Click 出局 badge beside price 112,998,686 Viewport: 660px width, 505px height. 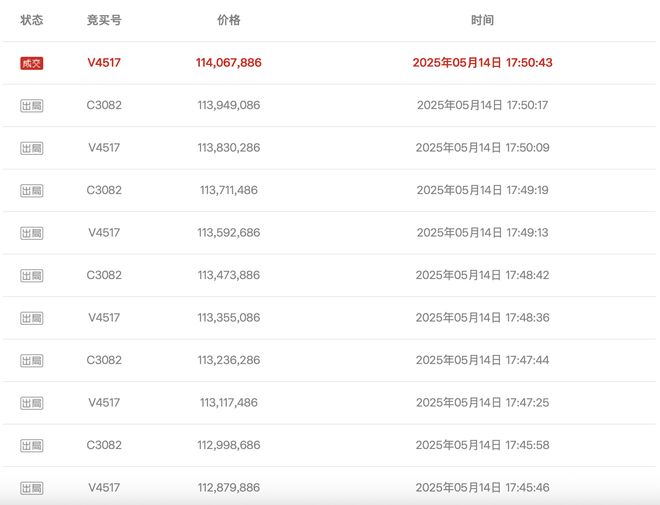(x=32, y=446)
